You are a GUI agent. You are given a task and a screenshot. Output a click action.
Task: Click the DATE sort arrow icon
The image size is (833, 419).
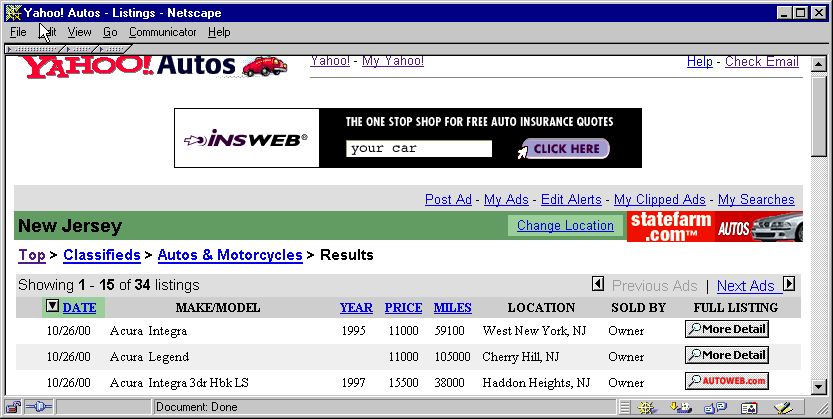point(52,306)
